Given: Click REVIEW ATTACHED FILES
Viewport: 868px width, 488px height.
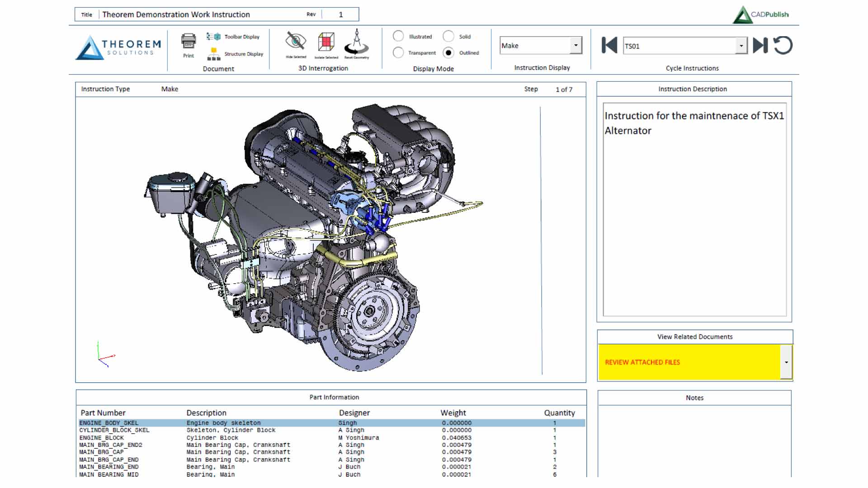Looking at the screenshot, I should pyautogui.click(x=642, y=361).
